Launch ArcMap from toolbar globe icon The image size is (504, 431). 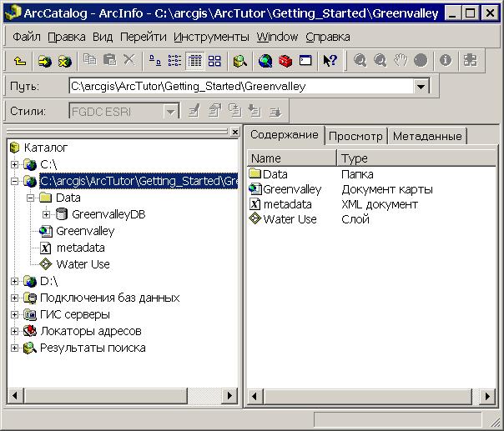click(265, 61)
